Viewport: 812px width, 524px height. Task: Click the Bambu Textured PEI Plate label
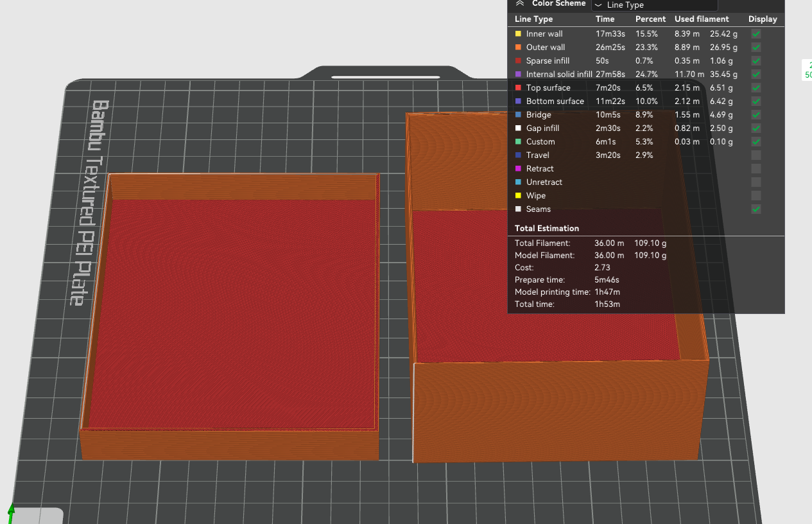click(88, 202)
